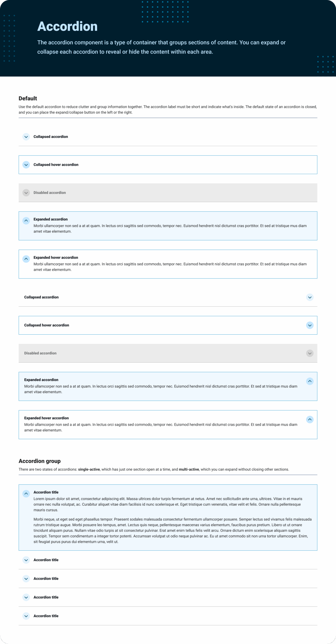Click the 'Default' section heading
The width and height of the screenshot is (336, 644).
coord(28,98)
